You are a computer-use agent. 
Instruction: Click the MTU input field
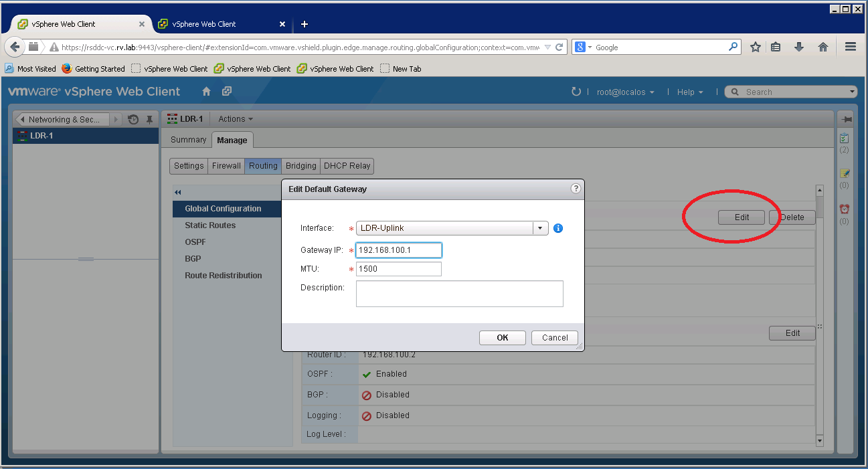399,269
